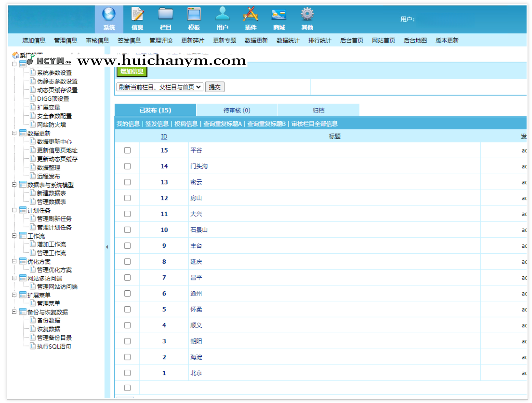532x403 pixels.
Task: Click the 其他 gear icon
Action: coord(307,15)
